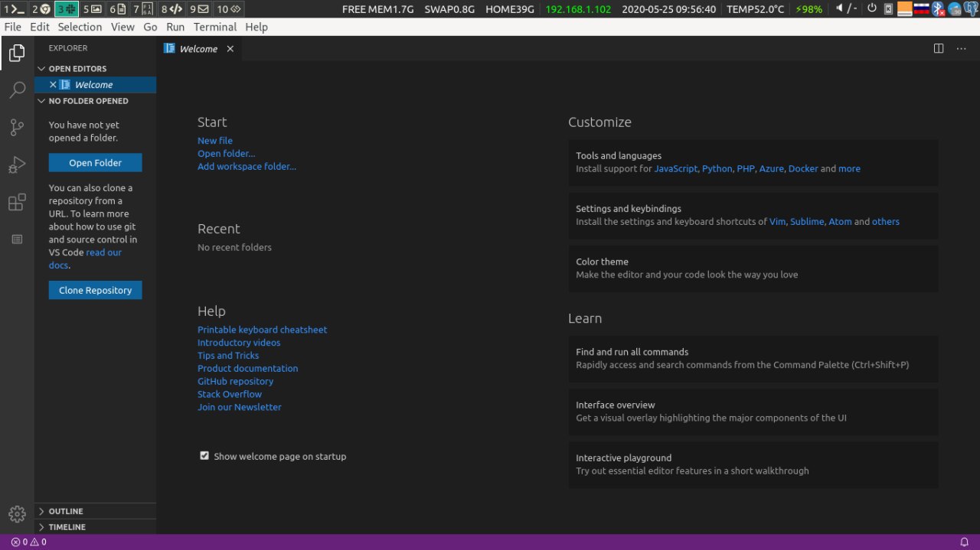This screenshot has height=550, width=980.
Task: Open Interactive playground card
Action: 753,464
